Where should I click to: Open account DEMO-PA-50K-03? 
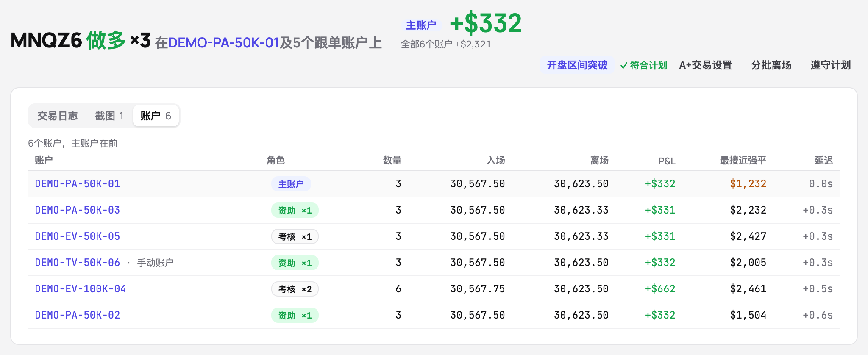[78, 210]
